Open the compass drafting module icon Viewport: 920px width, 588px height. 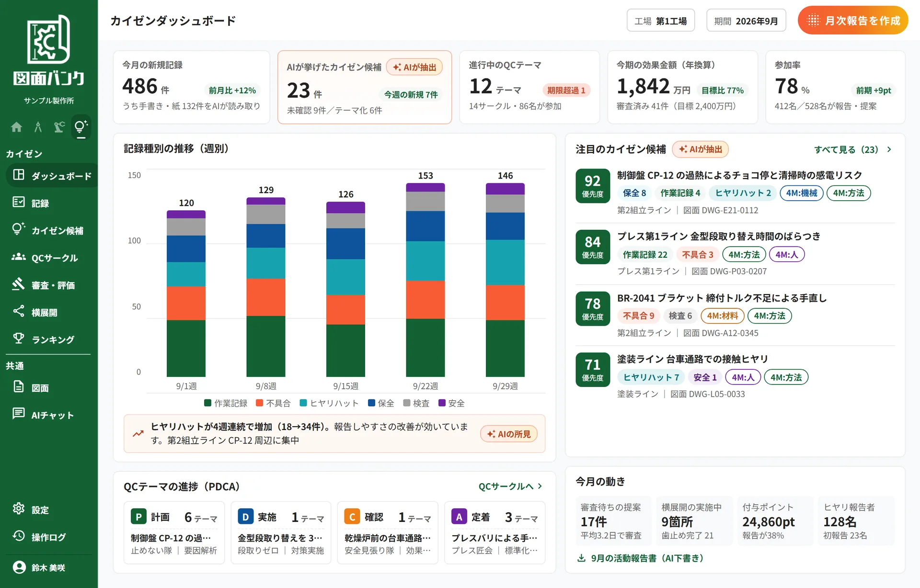point(38,127)
